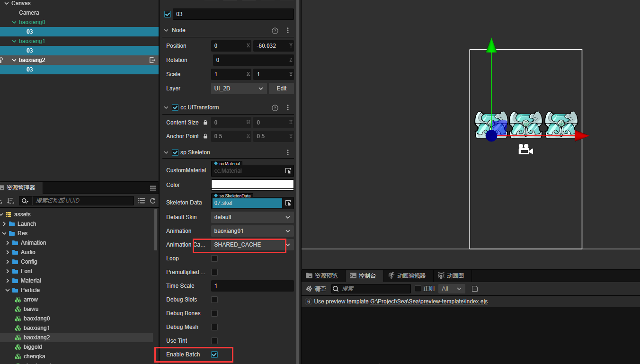Viewport: 640px width, 364px height.
Task: Click the Content Size lock icon
Action: coord(205,123)
